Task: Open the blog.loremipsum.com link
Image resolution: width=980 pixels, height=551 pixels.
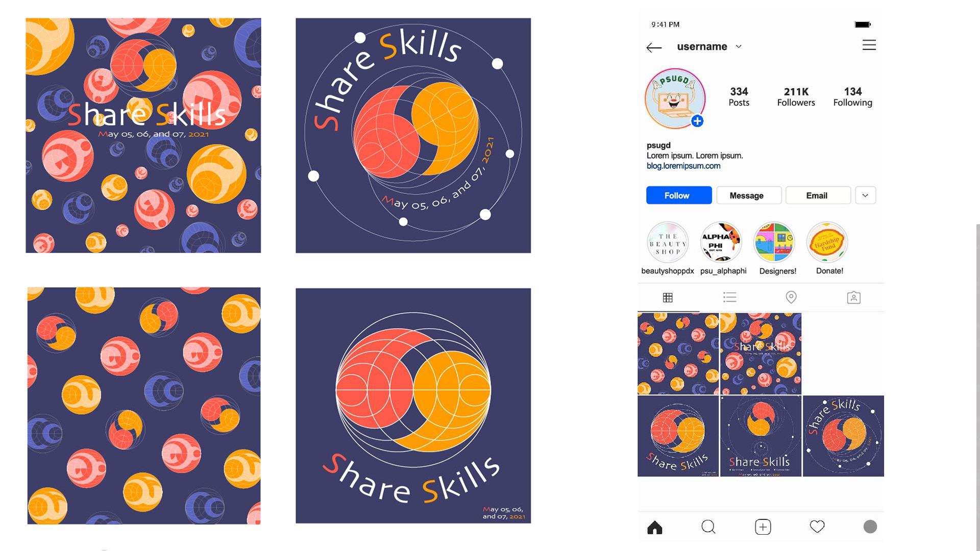Action: [x=683, y=166]
